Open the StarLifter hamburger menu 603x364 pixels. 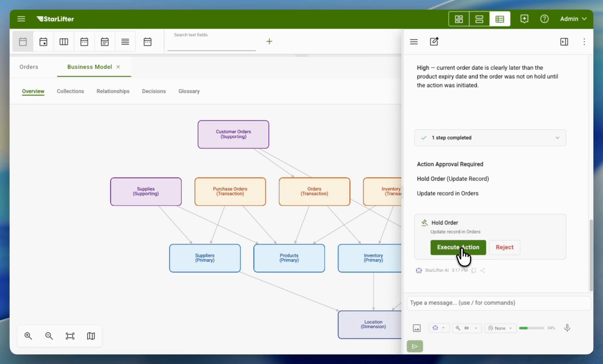point(21,19)
